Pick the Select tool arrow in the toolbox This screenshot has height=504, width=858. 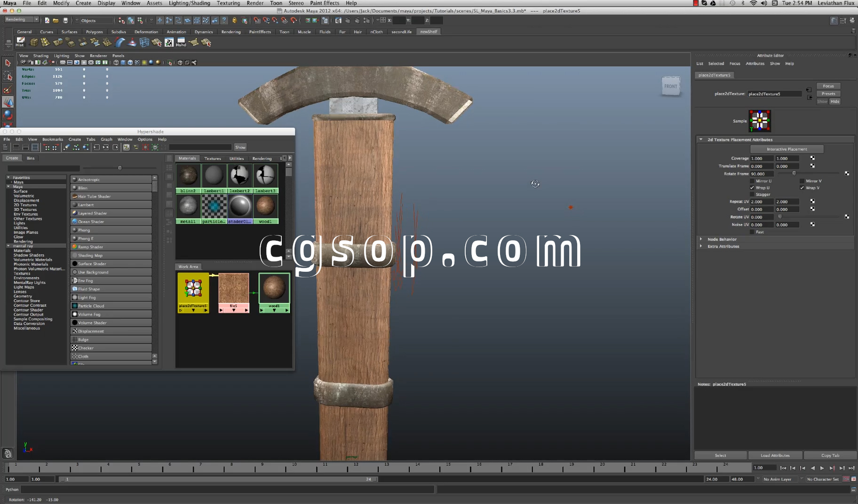point(8,63)
